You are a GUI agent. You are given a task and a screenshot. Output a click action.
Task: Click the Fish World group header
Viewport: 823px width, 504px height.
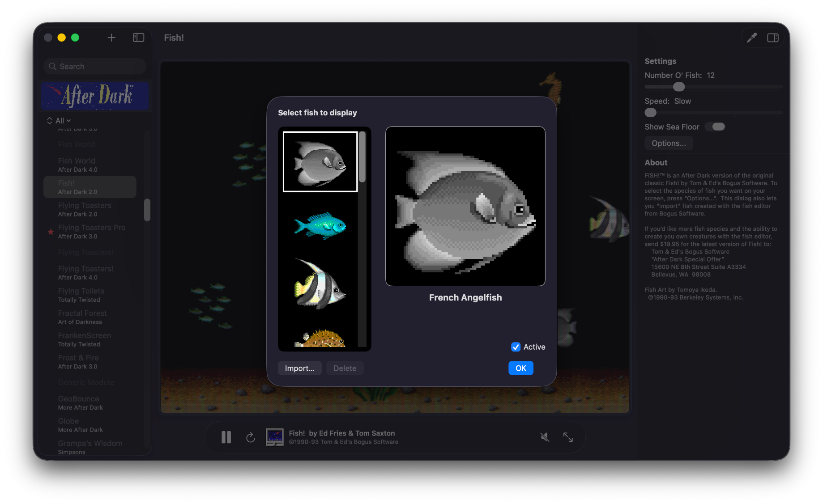(x=77, y=144)
